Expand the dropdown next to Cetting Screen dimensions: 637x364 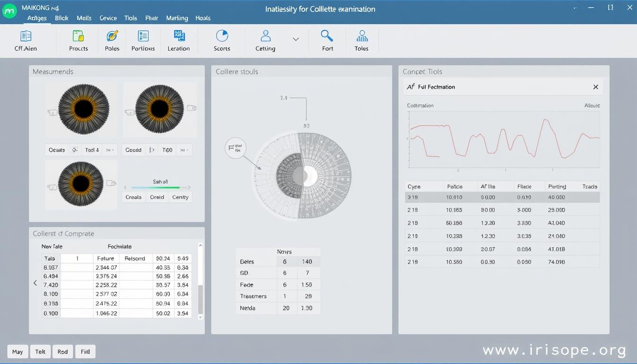(x=295, y=40)
